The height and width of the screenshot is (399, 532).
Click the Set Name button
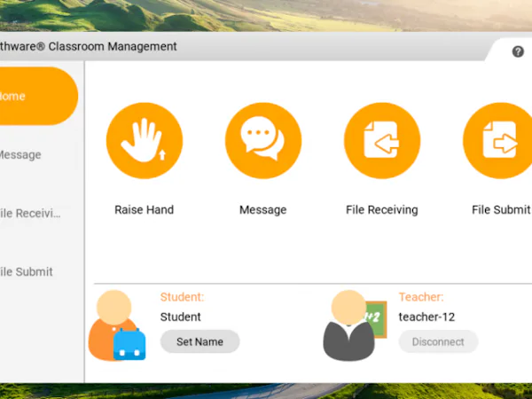[x=199, y=341]
